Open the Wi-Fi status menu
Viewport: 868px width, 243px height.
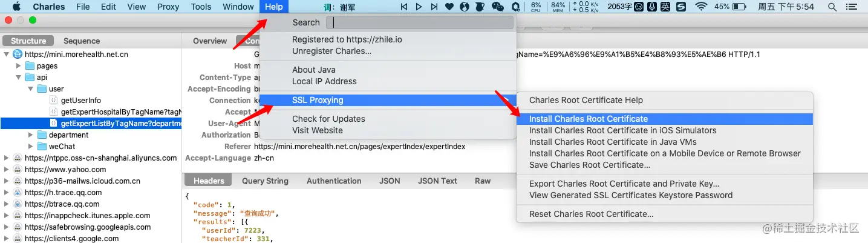702,7
